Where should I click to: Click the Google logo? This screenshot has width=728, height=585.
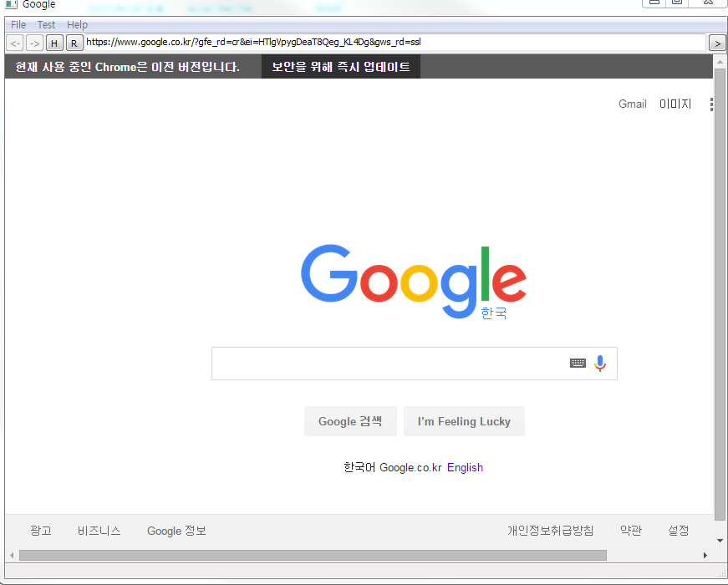(413, 281)
